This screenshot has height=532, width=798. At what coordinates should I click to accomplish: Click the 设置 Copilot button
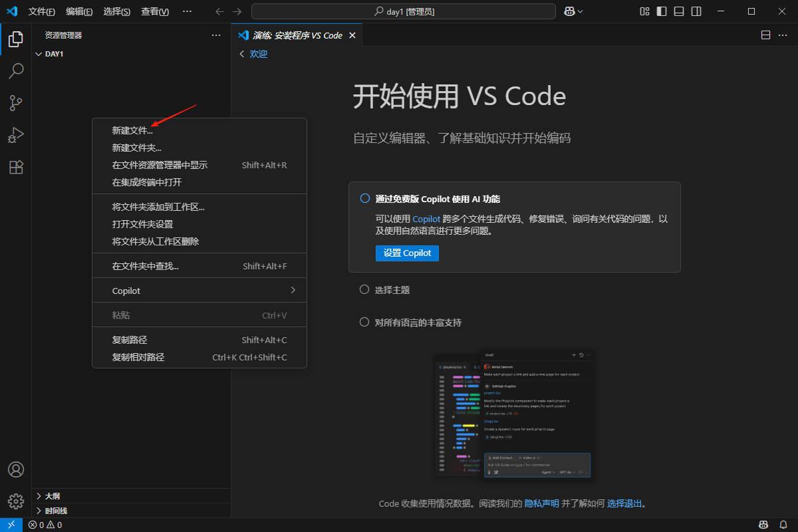click(x=407, y=253)
